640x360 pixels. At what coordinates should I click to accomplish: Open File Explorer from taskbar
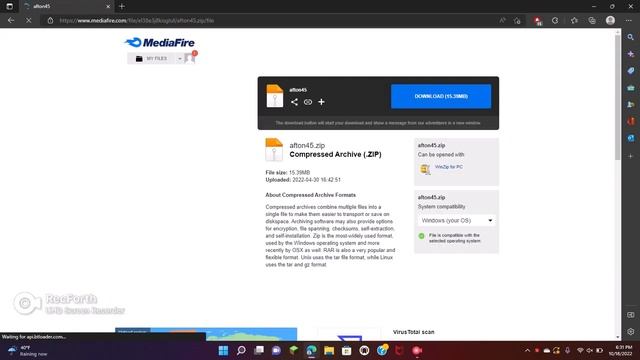(x=329, y=351)
